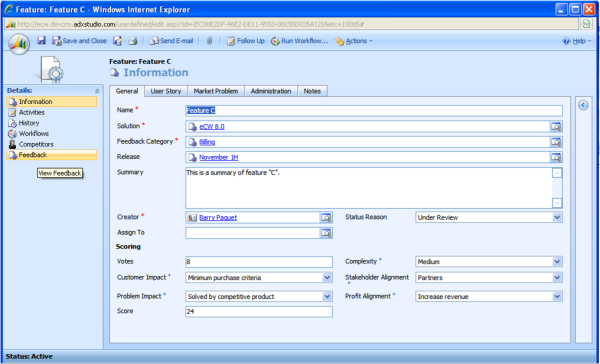Click the Score input field
The width and height of the screenshot is (600, 364).
[259, 312]
